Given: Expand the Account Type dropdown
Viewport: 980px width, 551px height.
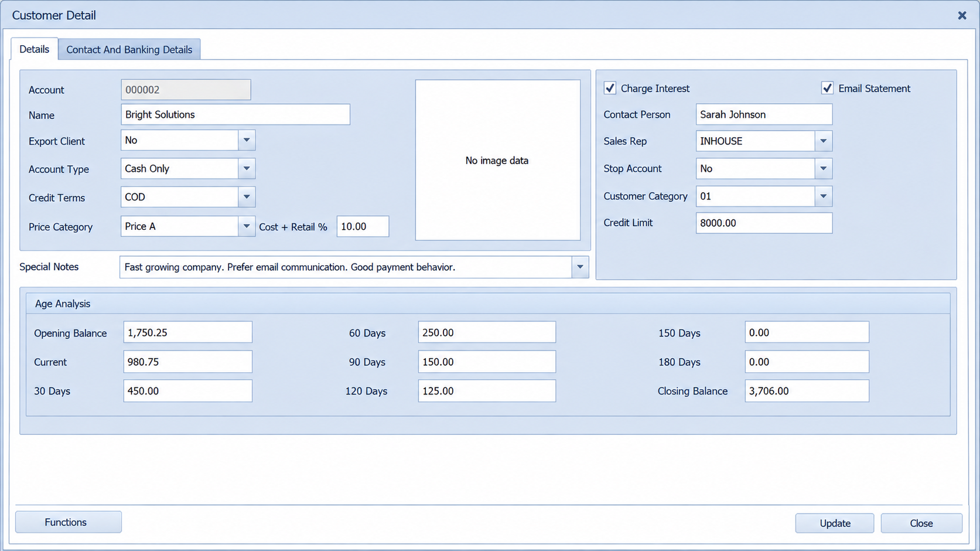Looking at the screenshot, I should [x=247, y=169].
